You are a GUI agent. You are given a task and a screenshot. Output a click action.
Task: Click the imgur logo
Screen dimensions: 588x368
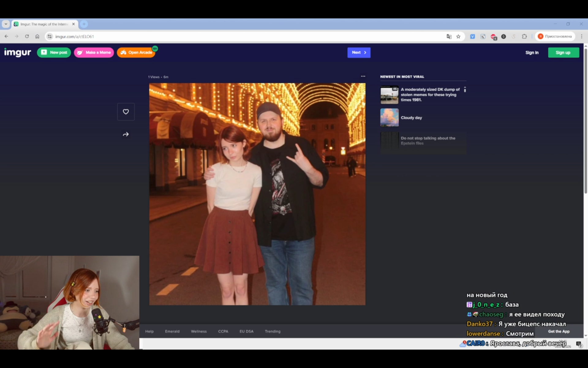pos(17,52)
